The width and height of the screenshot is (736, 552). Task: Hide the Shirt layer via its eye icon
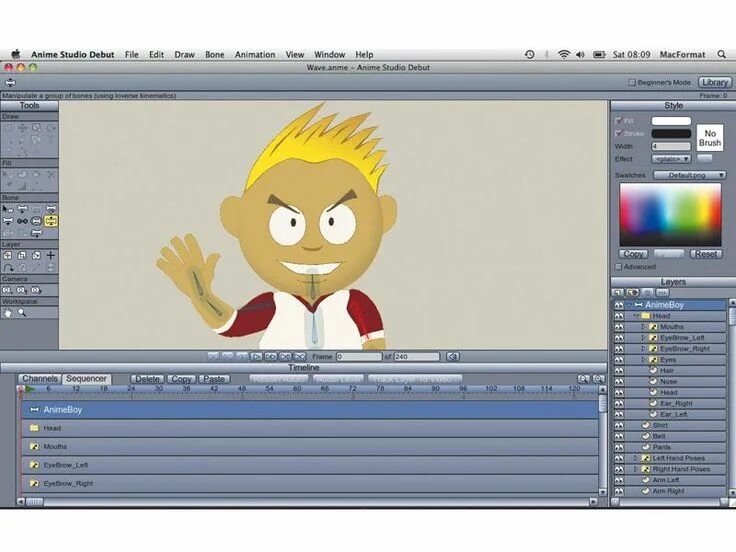(x=619, y=425)
